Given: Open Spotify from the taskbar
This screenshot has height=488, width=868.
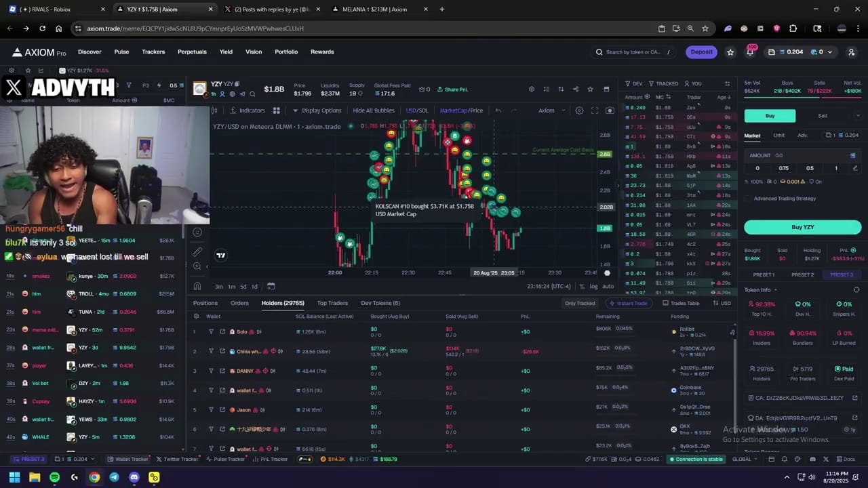Looking at the screenshot, I should 54,477.
